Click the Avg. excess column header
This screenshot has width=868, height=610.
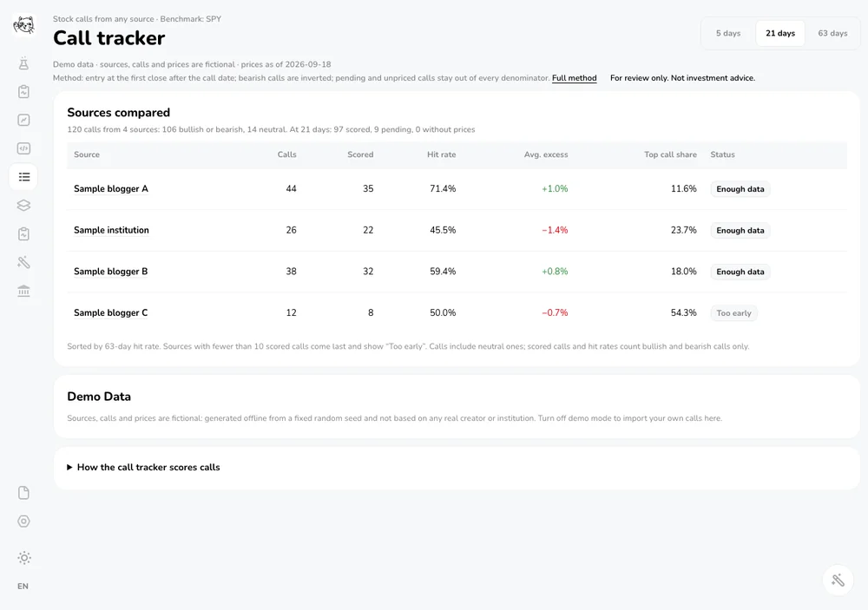[x=546, y=154]
